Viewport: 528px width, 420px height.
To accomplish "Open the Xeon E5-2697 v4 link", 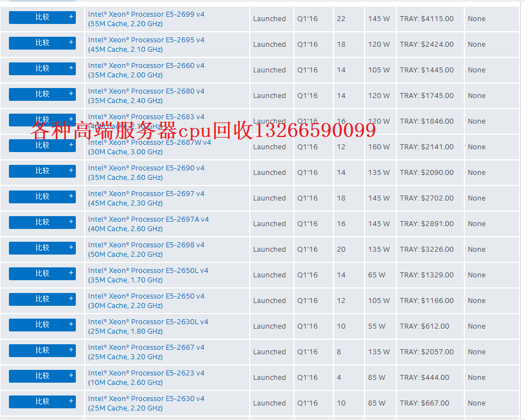I will click(x=146, y=198).
